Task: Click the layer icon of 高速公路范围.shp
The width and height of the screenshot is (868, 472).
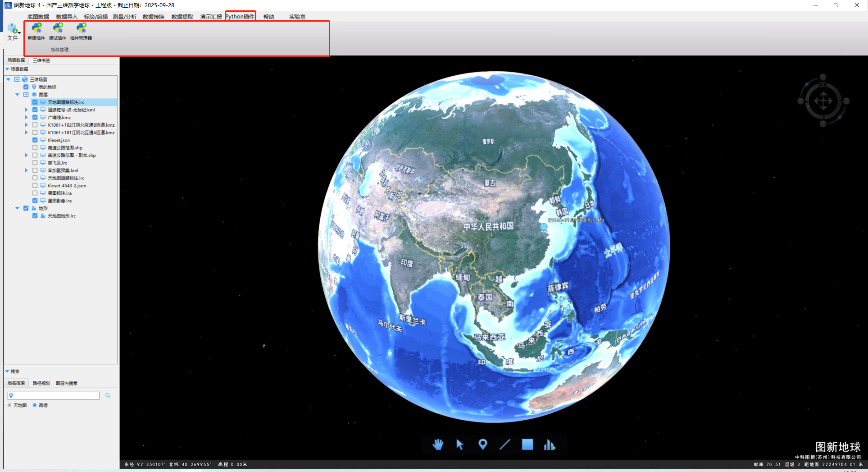Action: pos(43,148)
